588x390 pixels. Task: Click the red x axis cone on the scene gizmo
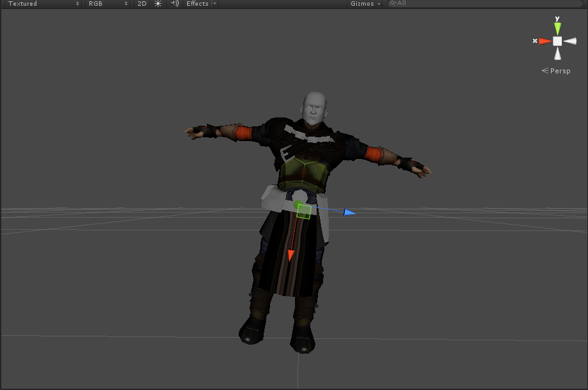point(545,40)
